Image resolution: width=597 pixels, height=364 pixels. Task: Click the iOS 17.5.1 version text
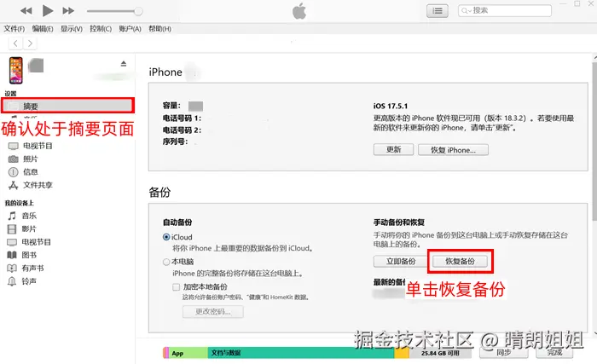391,107
